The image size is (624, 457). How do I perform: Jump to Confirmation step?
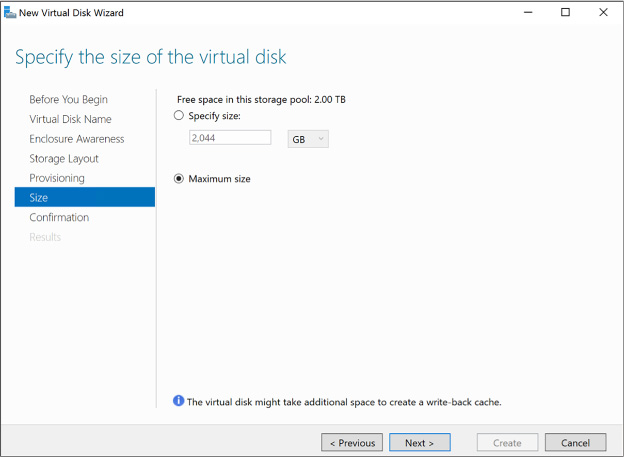pos(59,217)
